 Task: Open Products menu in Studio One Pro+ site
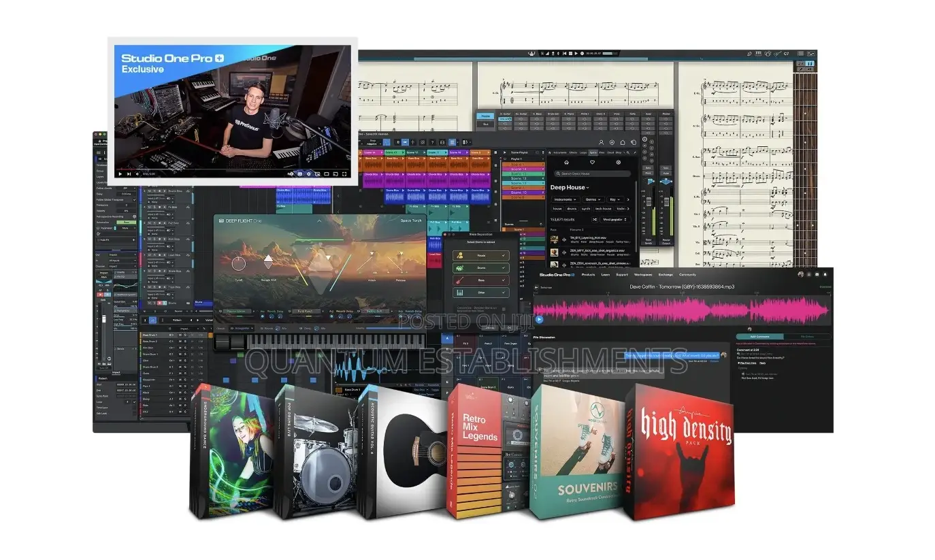pyautogui.click(x=588, y=275)
